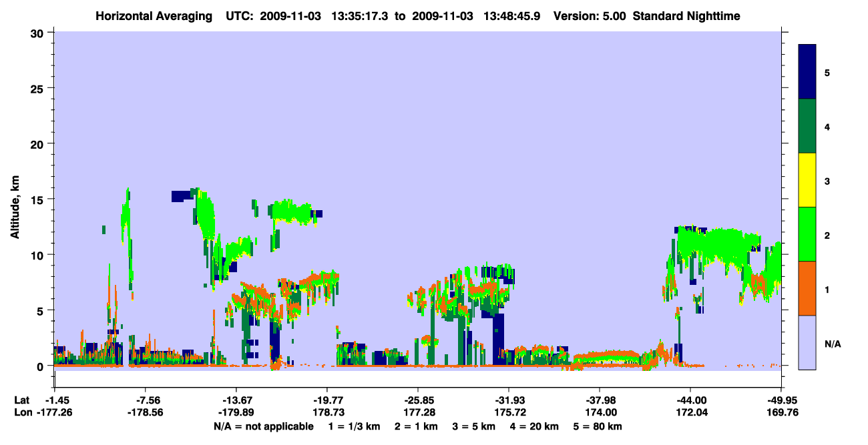Click the 'Lon' row label
This screenshot has width=868, height=445.
coord(22,413)
